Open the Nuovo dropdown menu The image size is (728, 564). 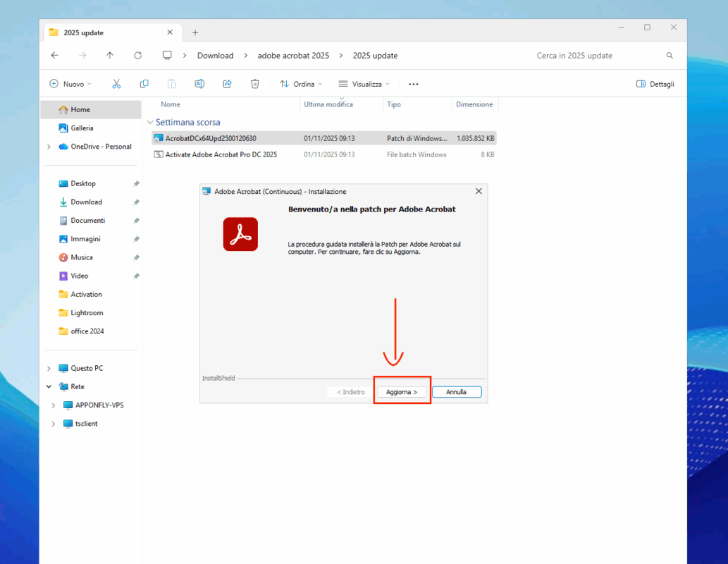(70, 84)
